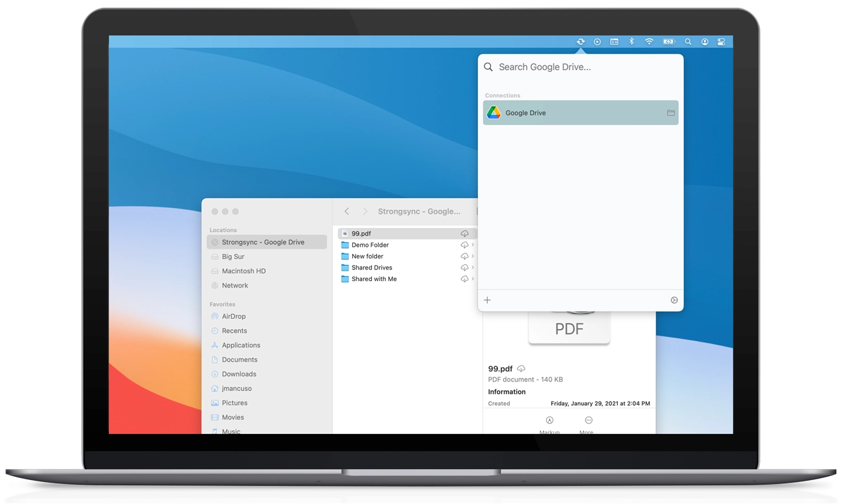Click the Strongsync sync icon in menu bar

(580, 41)
